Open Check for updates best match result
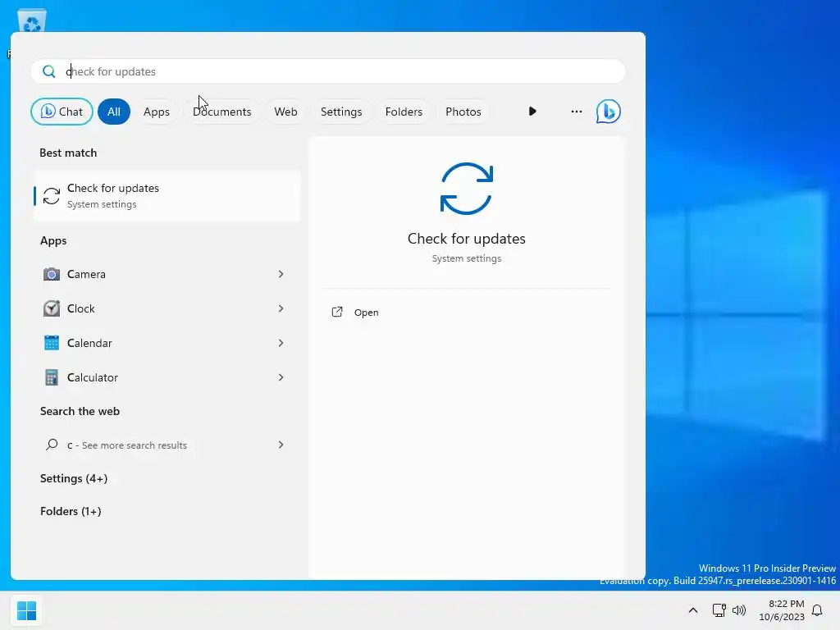The image size is (840, 630). point(167,196)
